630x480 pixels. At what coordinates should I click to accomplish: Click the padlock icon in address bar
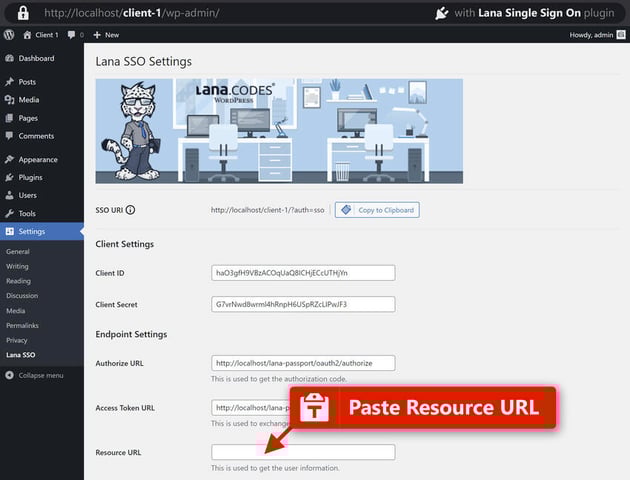click(x=23, y=13)
